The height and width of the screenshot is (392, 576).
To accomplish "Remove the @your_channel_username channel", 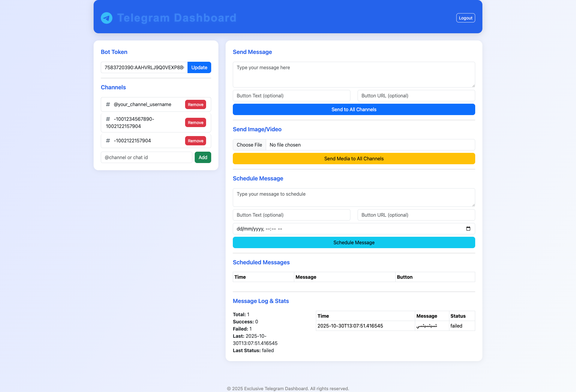I will click(x=195, y=105).
